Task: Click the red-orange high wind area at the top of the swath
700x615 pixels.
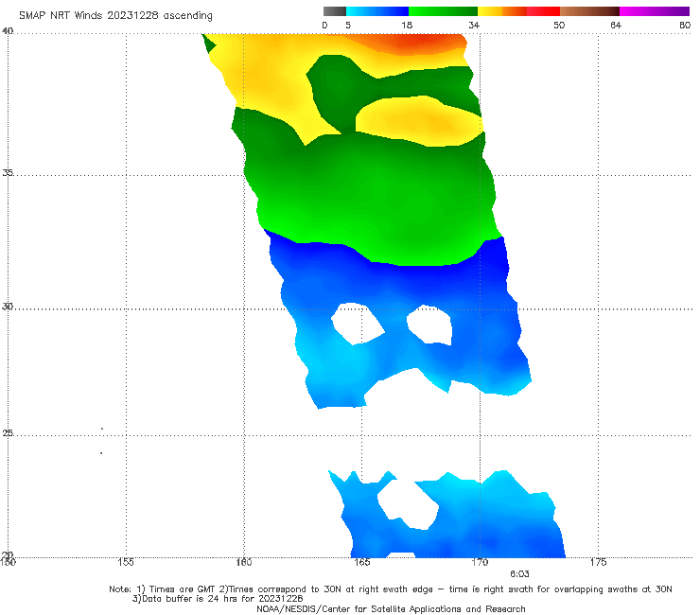Action: [415, 43]
